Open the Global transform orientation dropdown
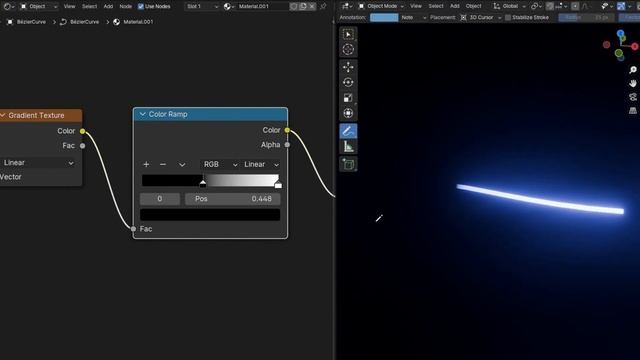Screen dimensions: 640x360 (509, 7)
